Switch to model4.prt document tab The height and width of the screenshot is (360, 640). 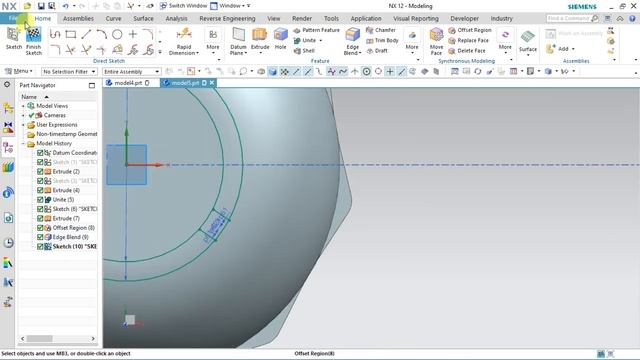(x=128, y=83)
